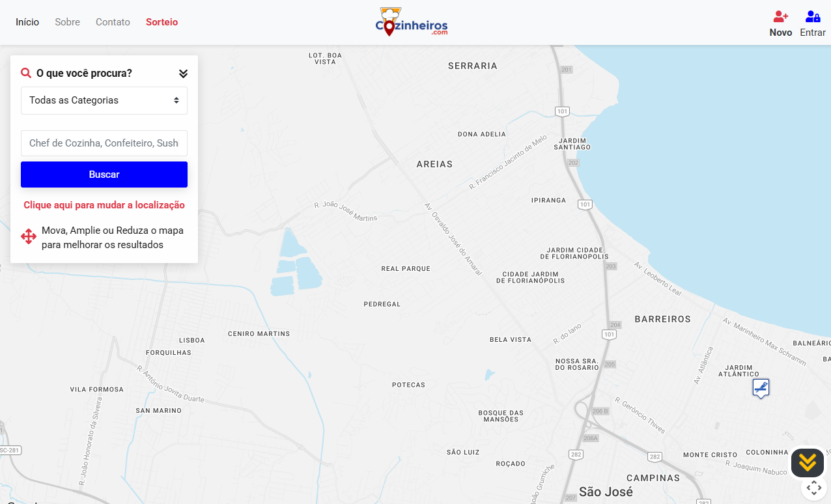Click the R. João José Martins label

[x=346, y=212]
